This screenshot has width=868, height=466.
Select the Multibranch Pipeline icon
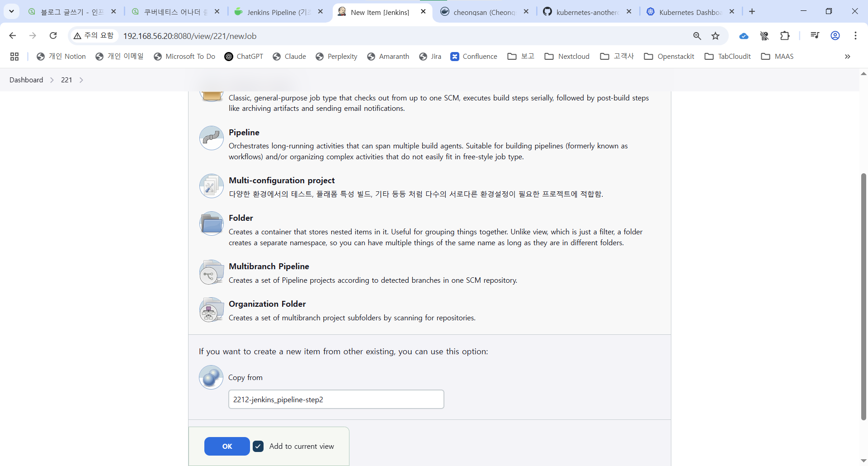tap(212, 272)
